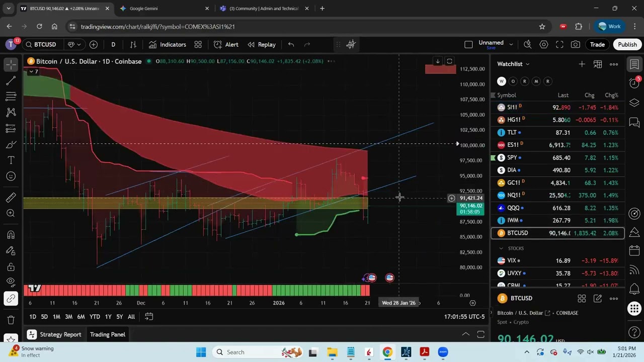Image resolution: width=644 pixels, height=362 pixels.
Task: Select the Text annotation tool
Action: (x=11, y=160)
